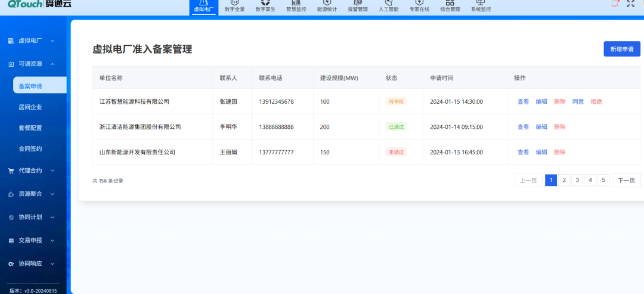Go to page 3
644x294 pixels.
(x=577, y=180)
